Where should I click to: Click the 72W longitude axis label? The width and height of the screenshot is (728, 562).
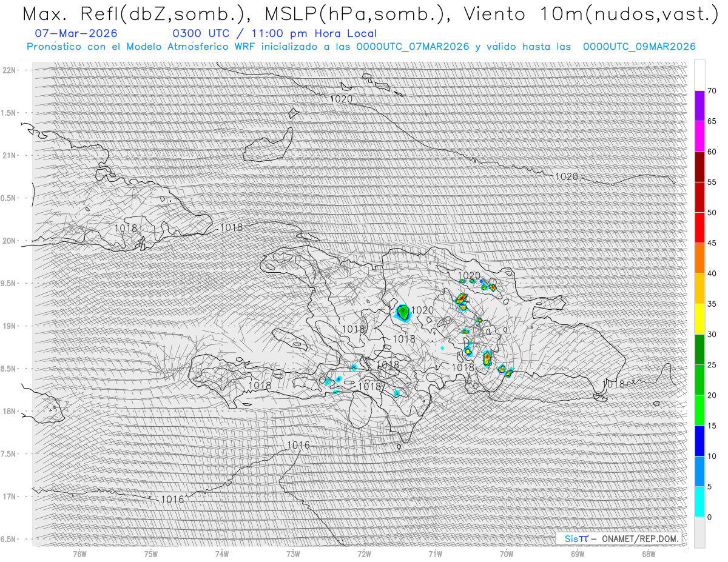point(364,554)
